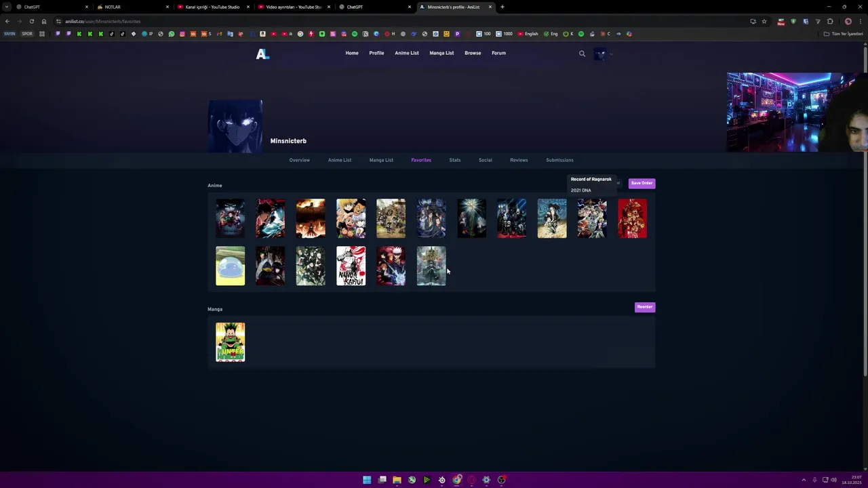Click Browse in the top navigation

coord(473,53)
